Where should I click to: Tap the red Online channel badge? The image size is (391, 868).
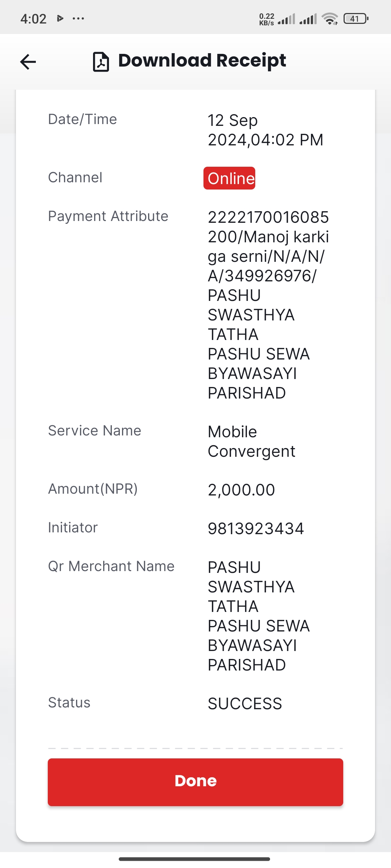229,178
